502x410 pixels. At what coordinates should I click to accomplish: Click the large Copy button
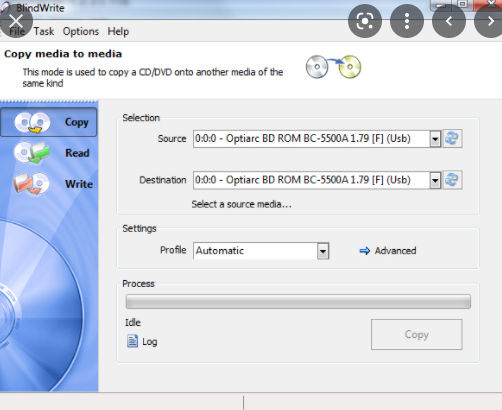[417, 334]
